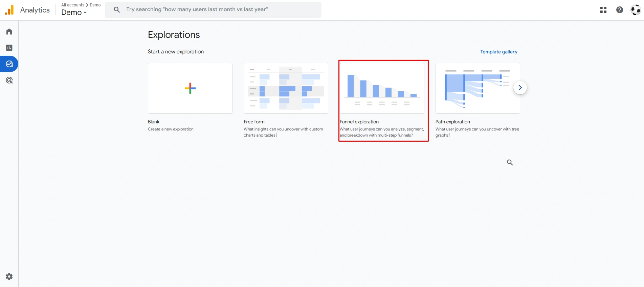Image resolution: width=644 pixels, height=287 pixels.
Task: Click the 'Blank' card title
Action: (154, 122)
